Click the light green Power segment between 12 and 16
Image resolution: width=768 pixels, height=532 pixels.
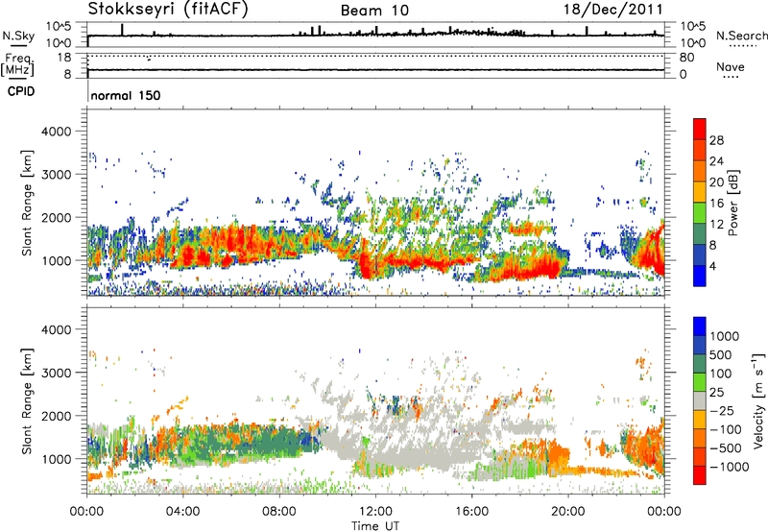[x=700, y=213]
